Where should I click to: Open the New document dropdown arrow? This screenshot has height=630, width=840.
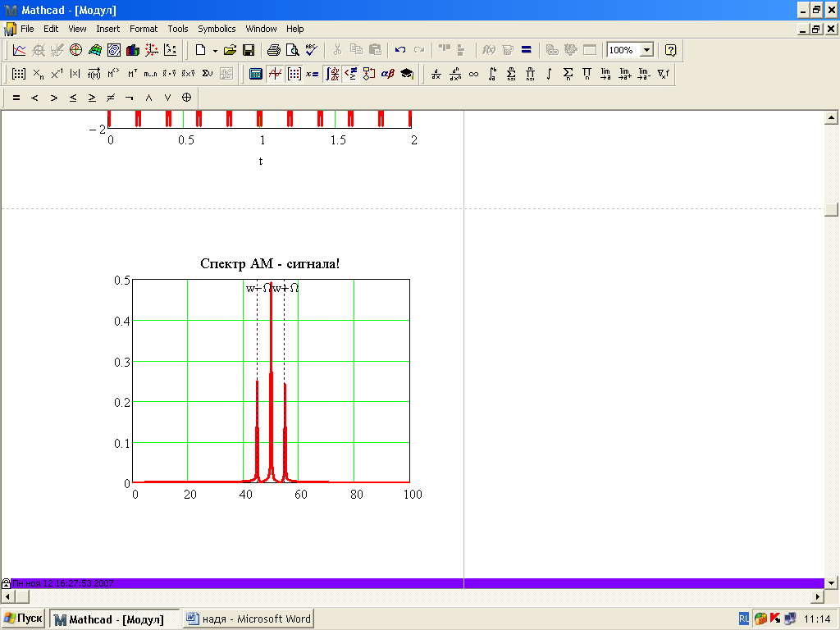click(215, 50)
